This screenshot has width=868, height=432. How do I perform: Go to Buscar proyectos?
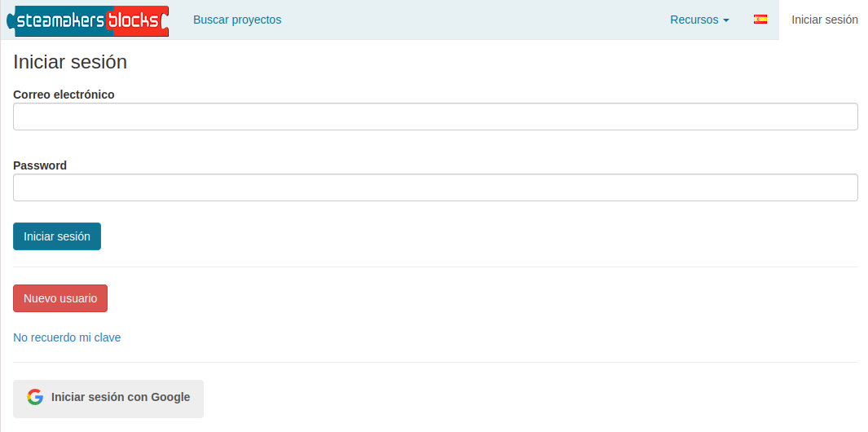[237, 20]
